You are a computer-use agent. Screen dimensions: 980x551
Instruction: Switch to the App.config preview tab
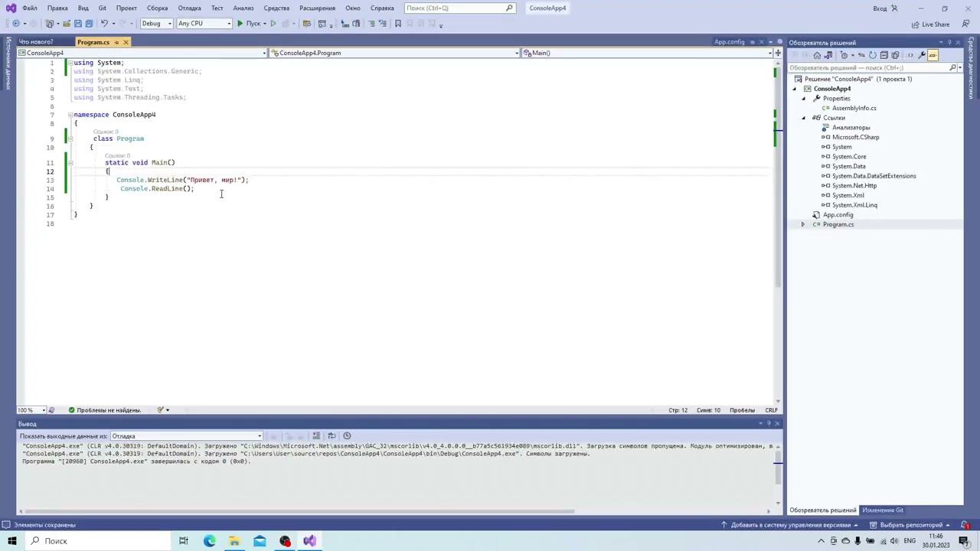pos(729,42)
